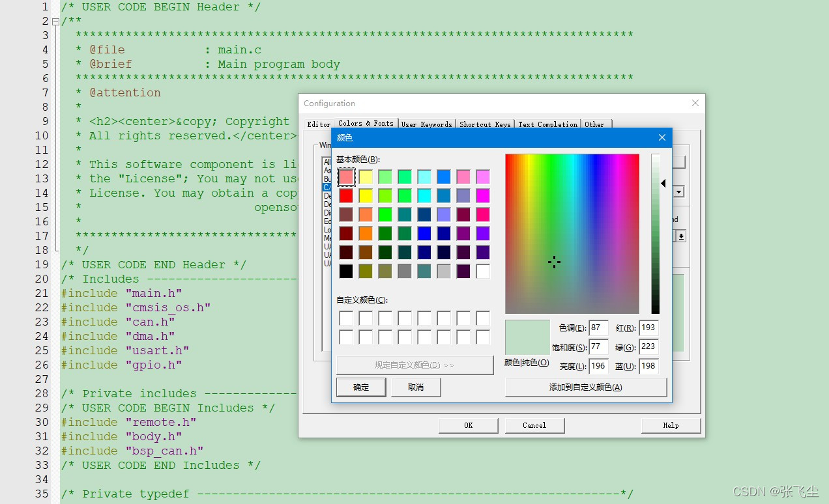The image size is (829, 504).
Task: Click the '#include "remote.h"' line
Action: coord(128,423)
